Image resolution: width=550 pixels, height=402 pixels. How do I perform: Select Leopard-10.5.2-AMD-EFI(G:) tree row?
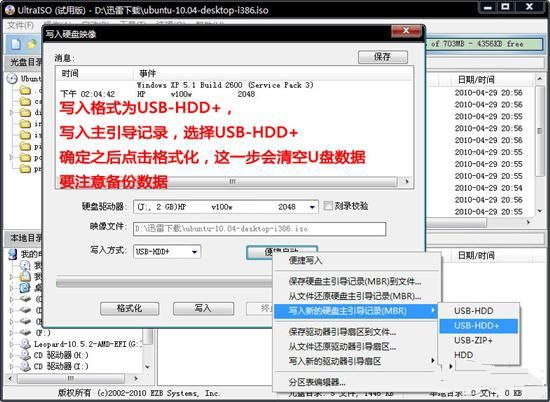[x=88, y=344]
